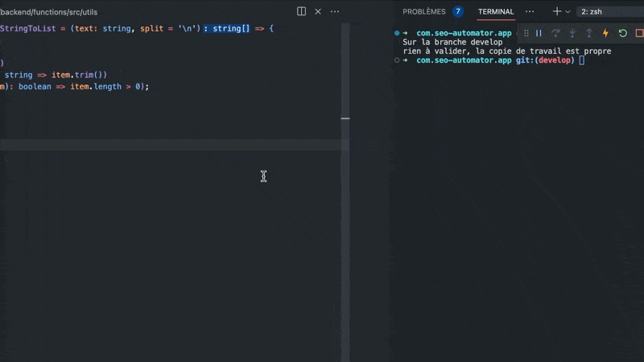Switch to the PROBLÈMES tab
The image size is (644, 362).
pyautogui.click(x=424, y=11)
